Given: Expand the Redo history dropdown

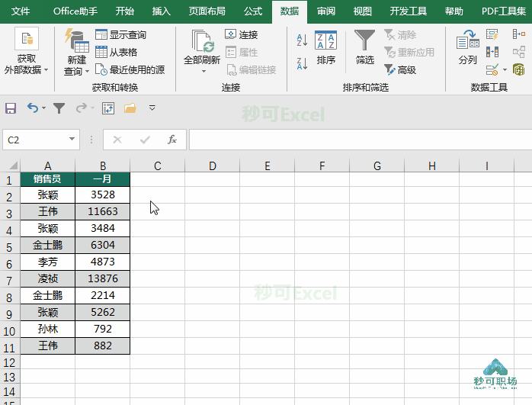Looking at the screenshot, I should 92,108.
